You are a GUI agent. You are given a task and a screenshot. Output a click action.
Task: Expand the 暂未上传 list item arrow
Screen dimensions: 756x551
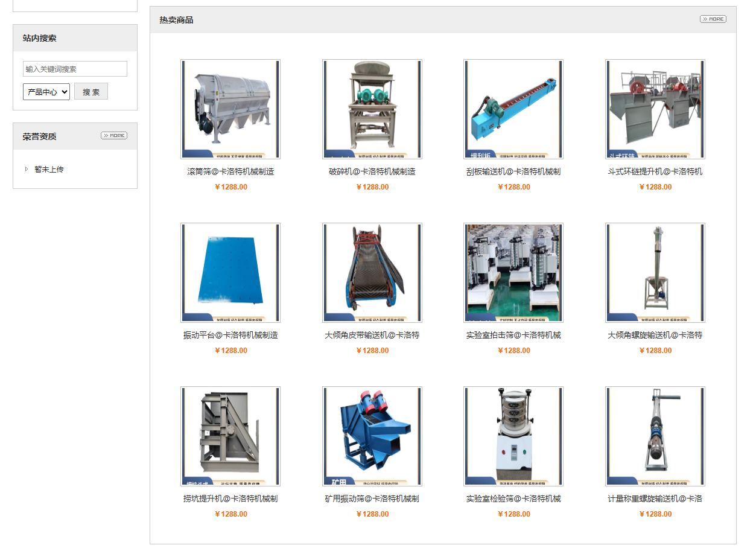pos(26,170)
